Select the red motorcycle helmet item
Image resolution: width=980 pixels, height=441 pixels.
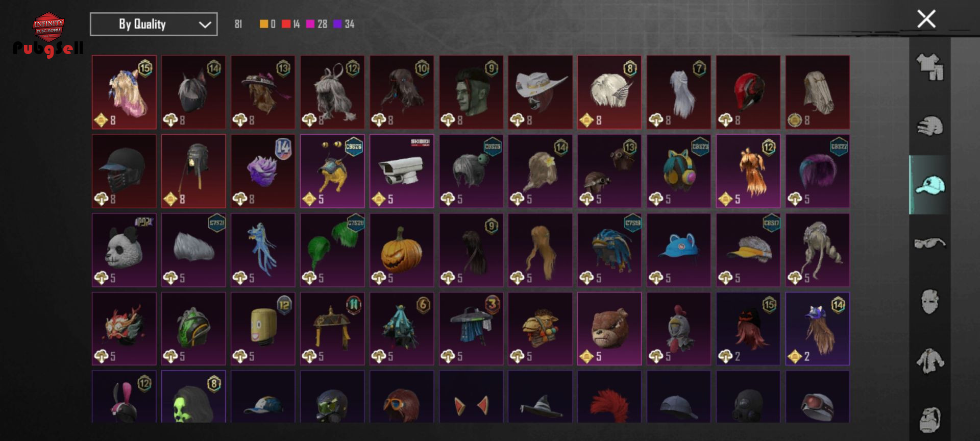748,92
